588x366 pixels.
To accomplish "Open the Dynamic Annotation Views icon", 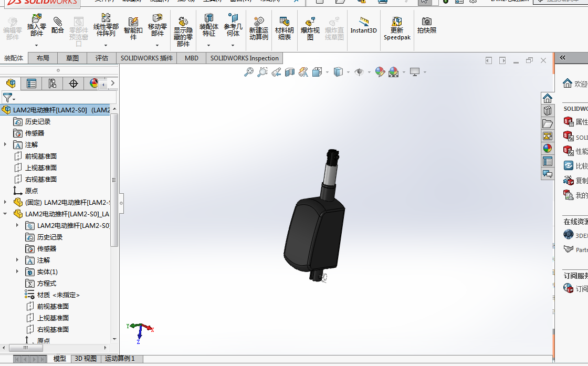I will pos(303,72).
